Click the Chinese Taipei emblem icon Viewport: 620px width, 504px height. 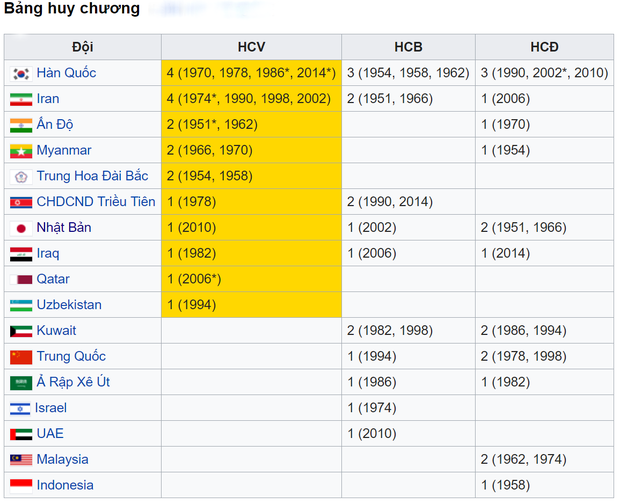point(21,176)
